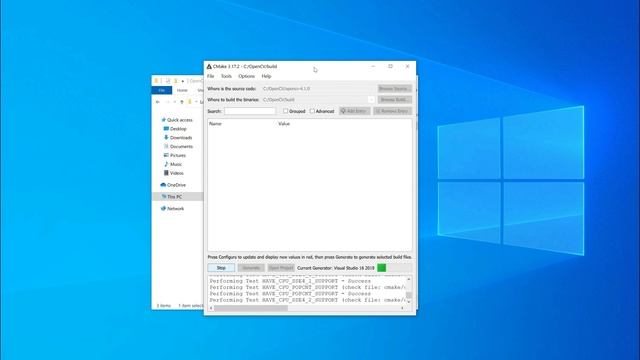Select Quick access in File Explorer
Screen dimensions: 640x360
[x=180, y=120]
